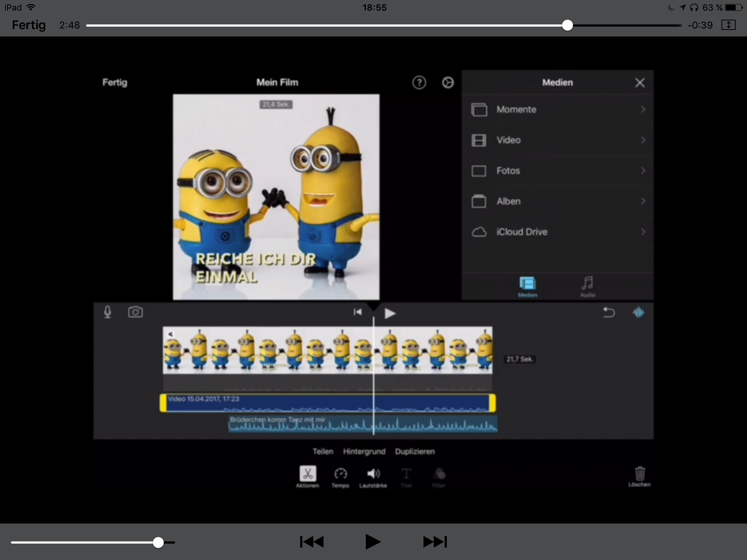The width and height of the screenshot is (747, 560).
Task: Open the camera capture icon
Action: pyautogui.click(x=135, y=312)
